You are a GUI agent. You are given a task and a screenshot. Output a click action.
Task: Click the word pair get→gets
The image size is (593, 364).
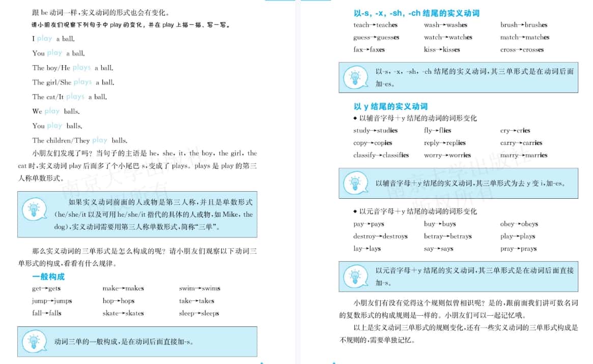[46, 288]
